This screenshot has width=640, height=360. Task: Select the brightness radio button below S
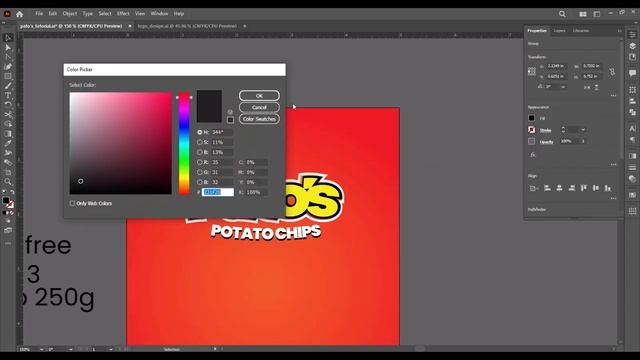point(200,152)
